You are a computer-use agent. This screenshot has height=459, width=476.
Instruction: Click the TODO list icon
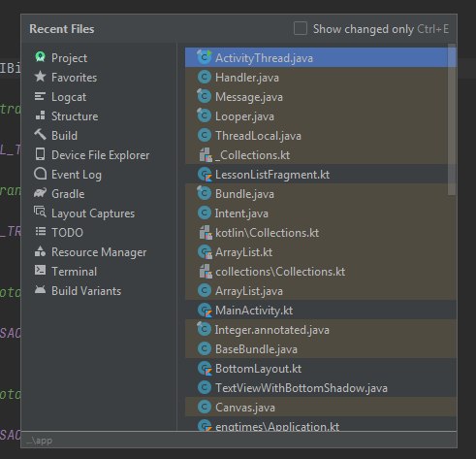(x=40, y=232)
